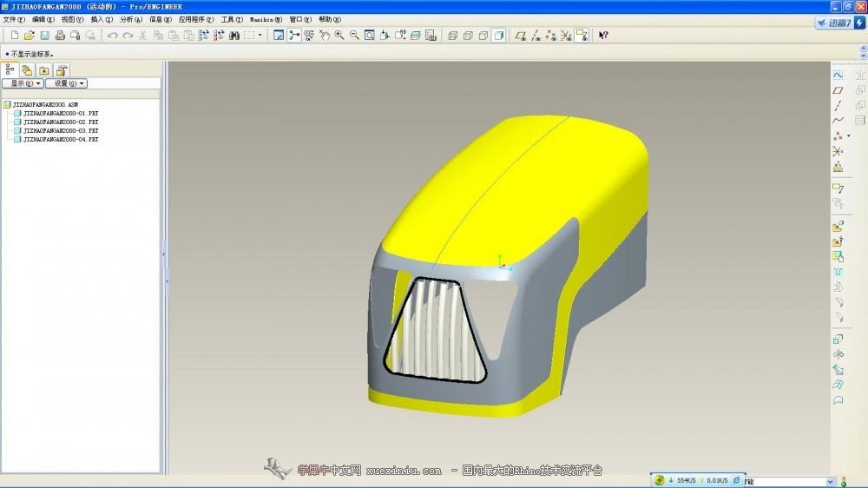This screenshot has height=488, width=868.
Task: Open the 工具 (Tools) menu
Action: (232, 19)
